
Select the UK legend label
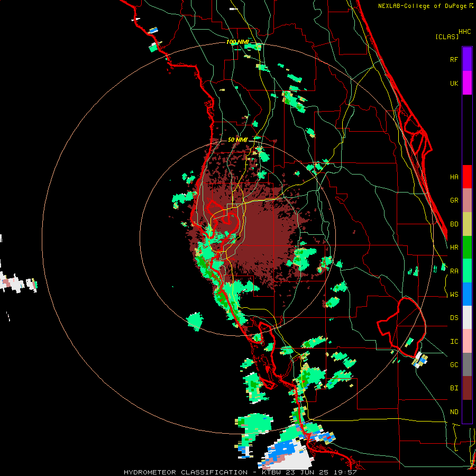point(454,83)
